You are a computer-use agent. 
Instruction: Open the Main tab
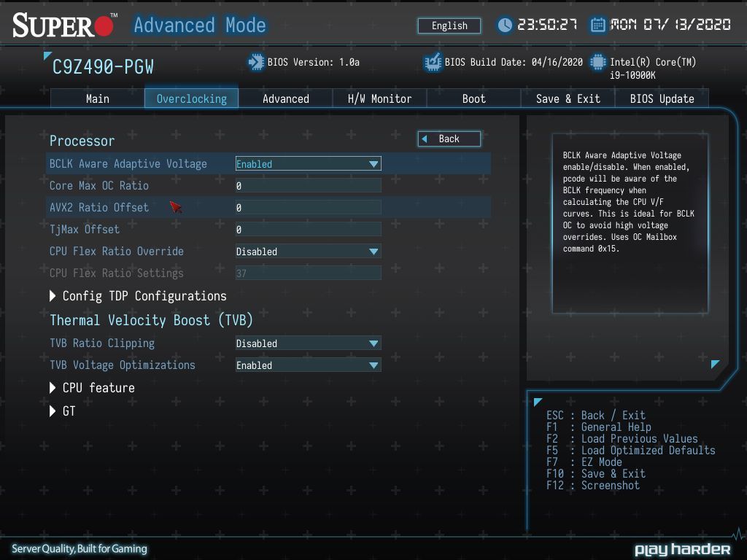coord(97,98)
